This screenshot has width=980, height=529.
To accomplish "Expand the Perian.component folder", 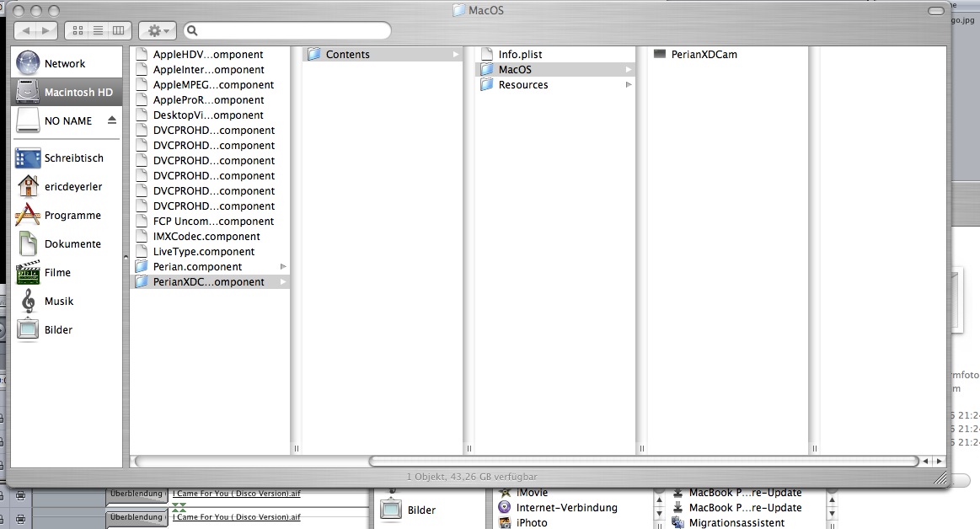I will pyautogui.click(x=197, y=267).
